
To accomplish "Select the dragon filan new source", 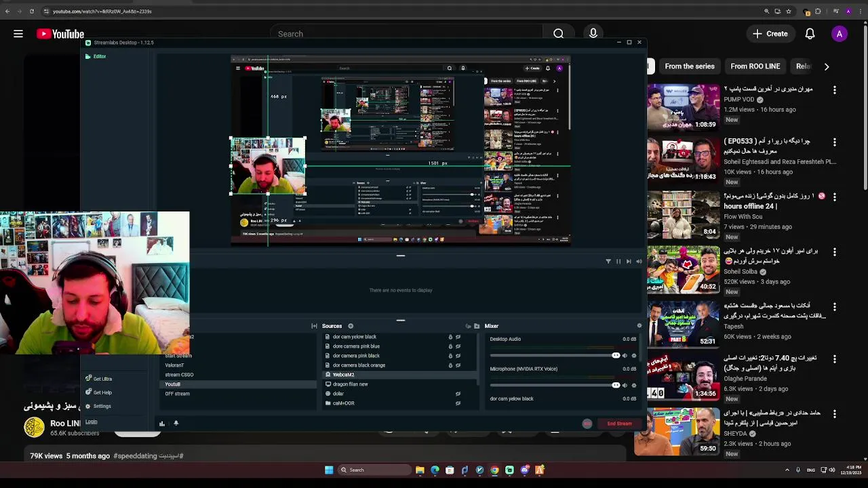I will click(400, 384).
